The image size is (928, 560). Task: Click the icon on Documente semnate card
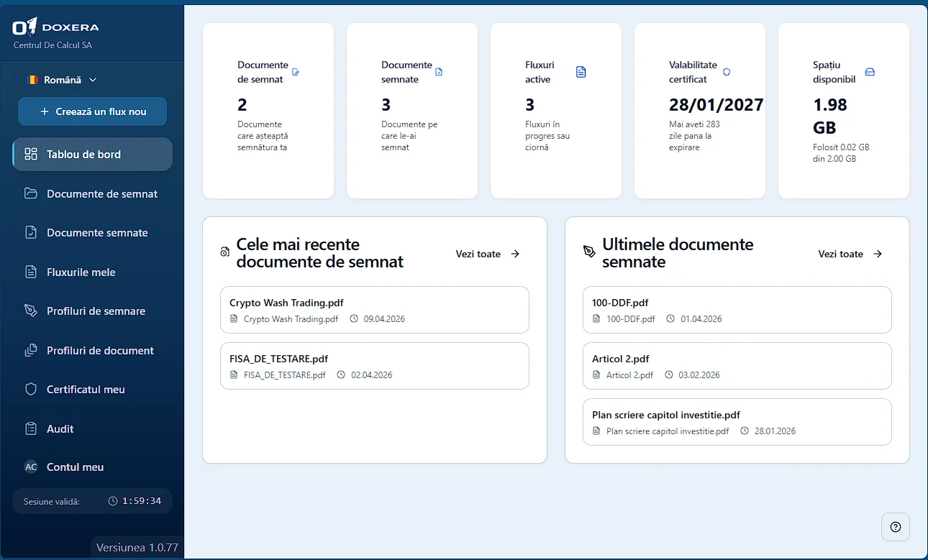point(439,72)
